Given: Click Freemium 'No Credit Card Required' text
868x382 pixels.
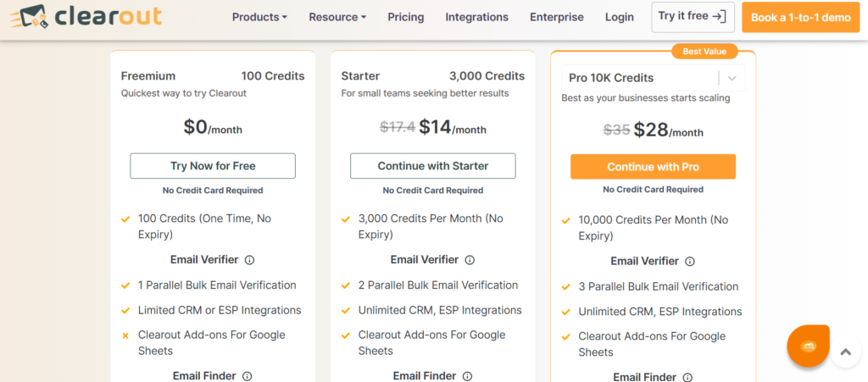Looking at the screenshot, I should [213, 191].
